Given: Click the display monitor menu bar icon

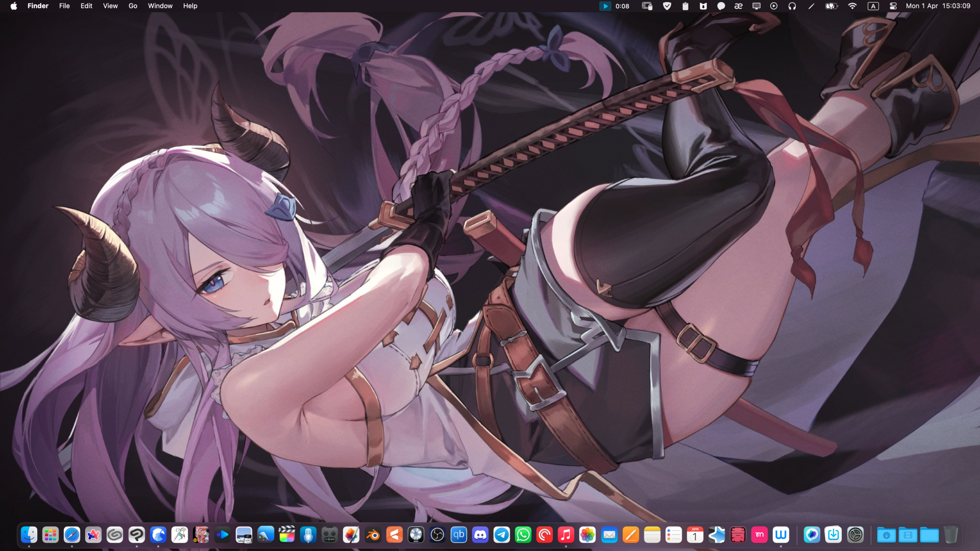Looking at the screenshot, I should pos(757,6).
